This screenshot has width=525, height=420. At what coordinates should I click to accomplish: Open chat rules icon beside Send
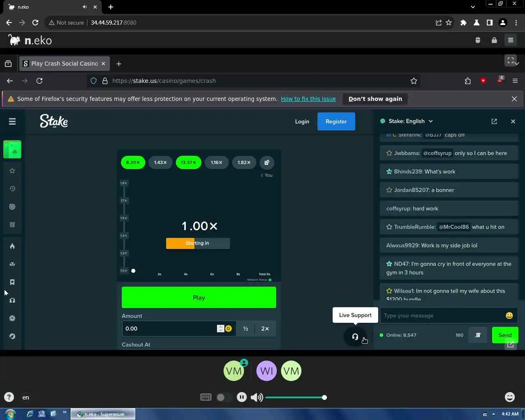point(478,335)
